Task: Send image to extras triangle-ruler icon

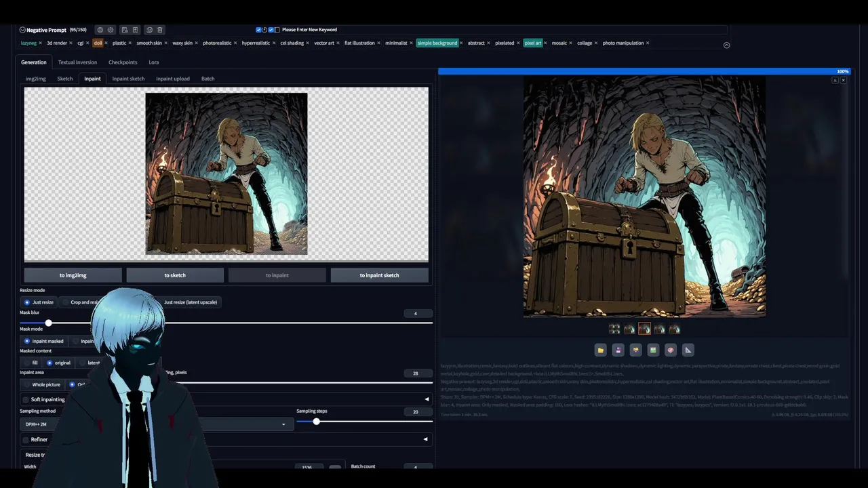Action: tap(688, 350)
